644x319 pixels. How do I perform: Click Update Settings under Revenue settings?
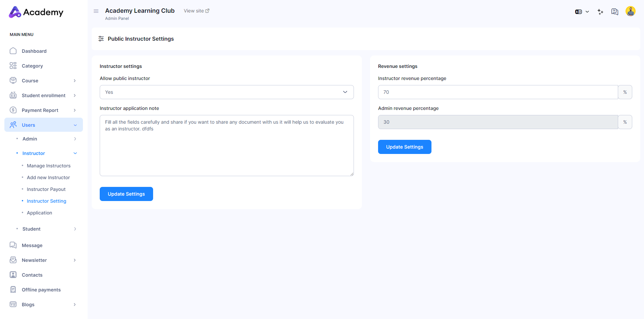(x=404, y=147)
